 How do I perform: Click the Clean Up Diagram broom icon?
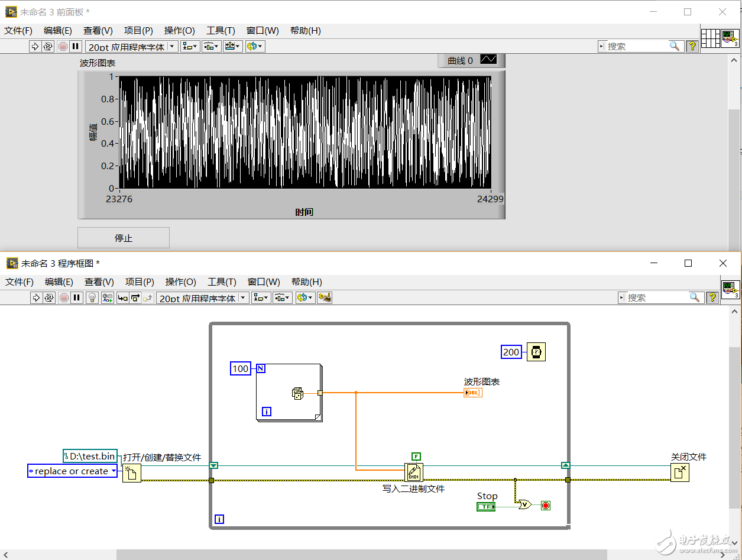(x=324, y=298)
